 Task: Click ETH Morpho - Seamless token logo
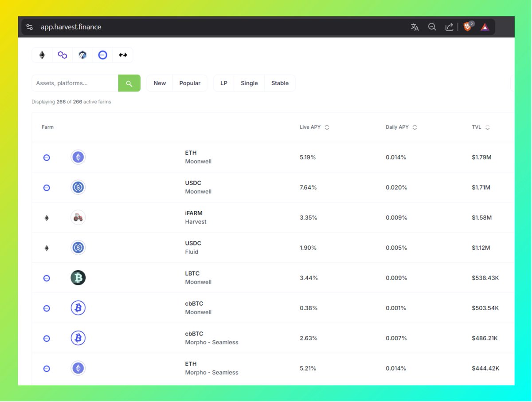(78, 368)
